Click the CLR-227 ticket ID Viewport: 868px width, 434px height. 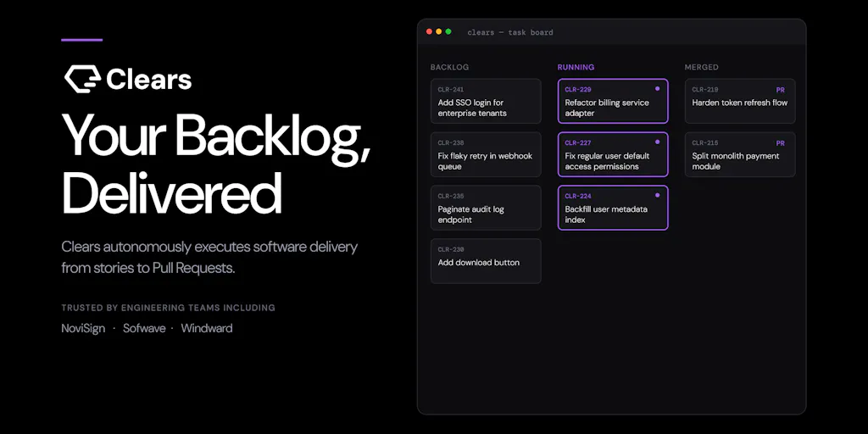pos(578,142)
